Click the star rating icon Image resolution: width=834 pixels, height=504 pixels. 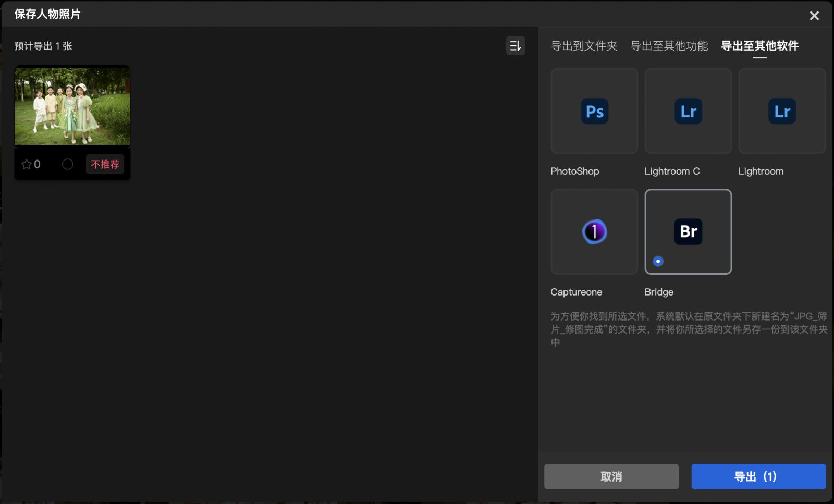(27, 164)
